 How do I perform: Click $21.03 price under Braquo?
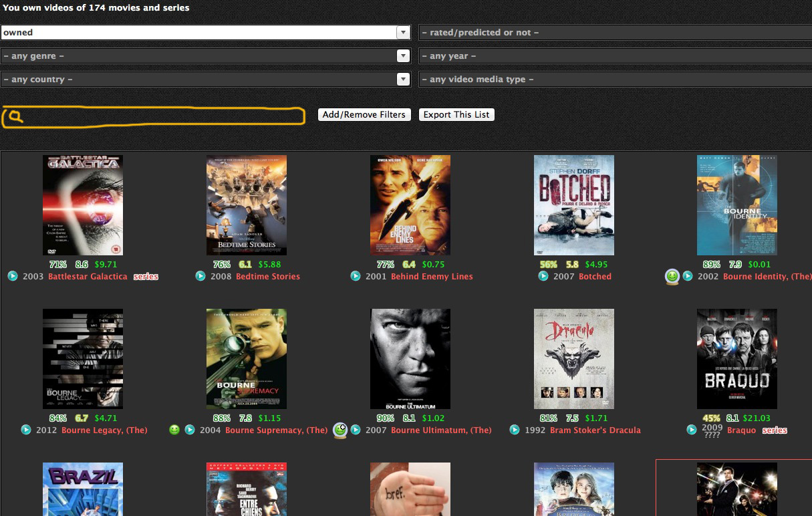click(x=757, y=418)
